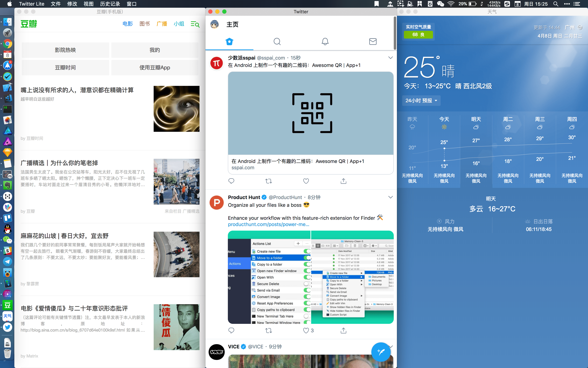
Task: Select the 昨天 forecast column
Action: (x=412, y=150)
